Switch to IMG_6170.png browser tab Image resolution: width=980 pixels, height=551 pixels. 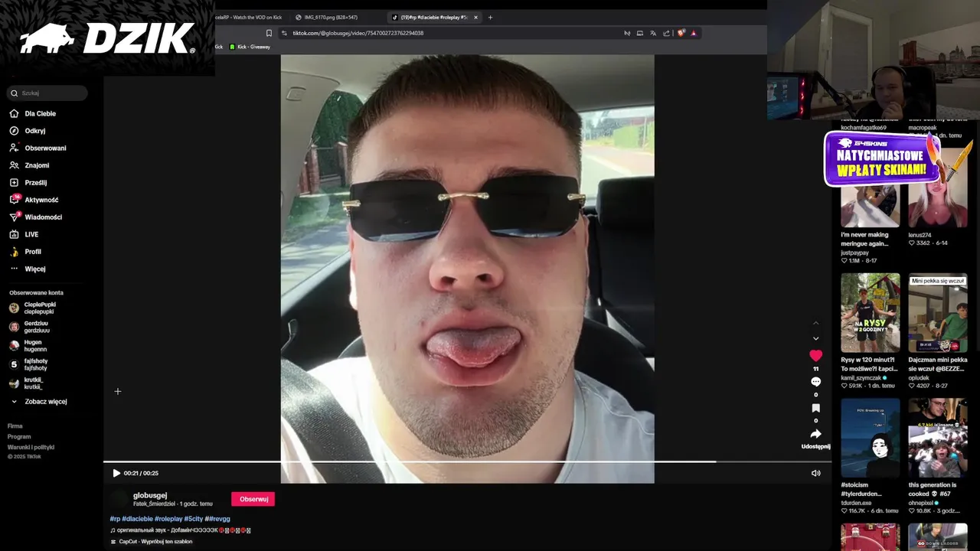click(x=331, y=17)
